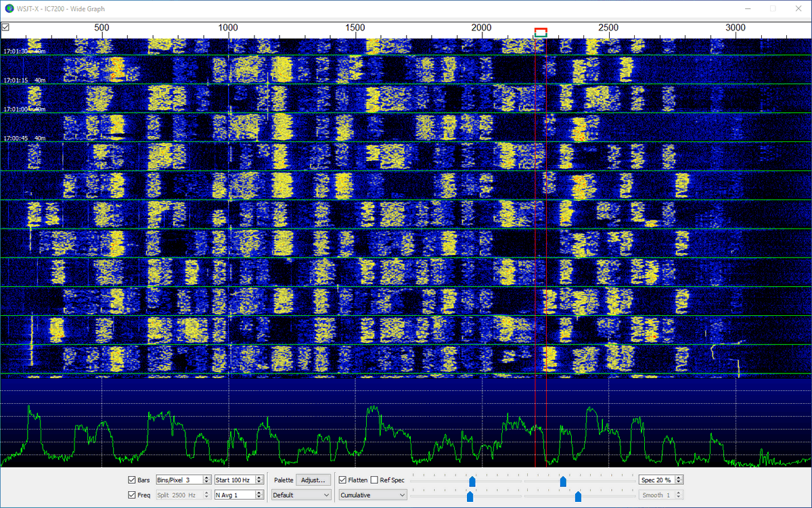812x508 pixels.
Task: Toggle controls checkbox above the waterfall
Action: pos(5,27)
